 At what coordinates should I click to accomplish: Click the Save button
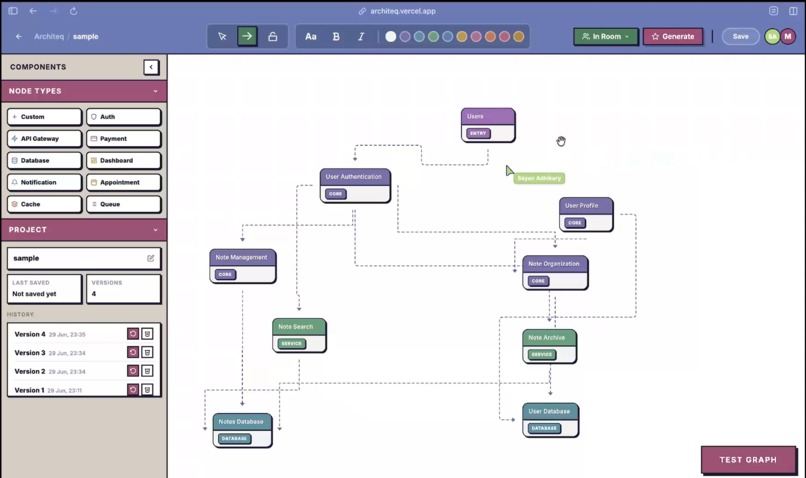(740, 36)
